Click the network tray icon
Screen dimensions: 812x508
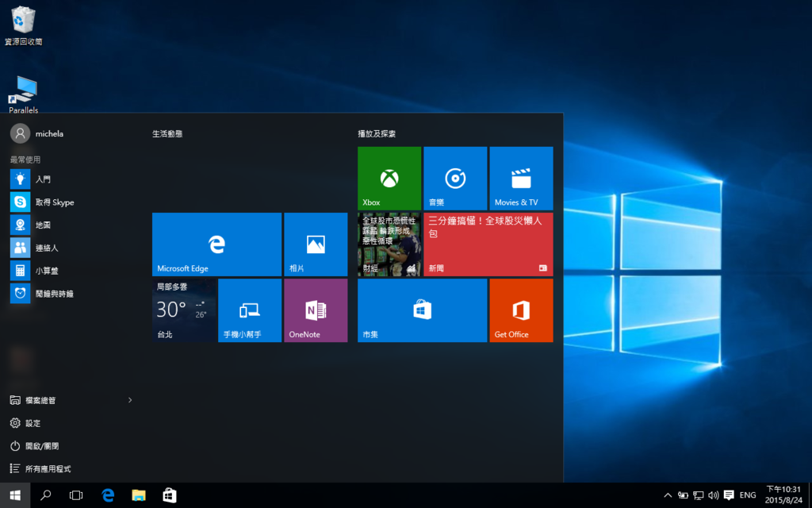point(698,495)
